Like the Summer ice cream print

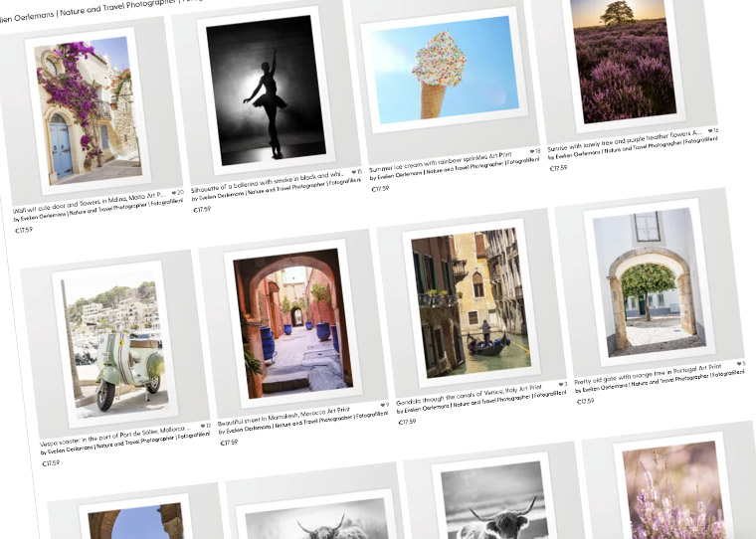[535, 151]
